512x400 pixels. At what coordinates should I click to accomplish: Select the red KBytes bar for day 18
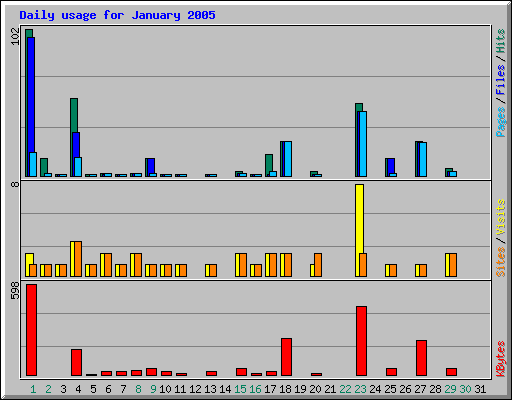point(286,357)
